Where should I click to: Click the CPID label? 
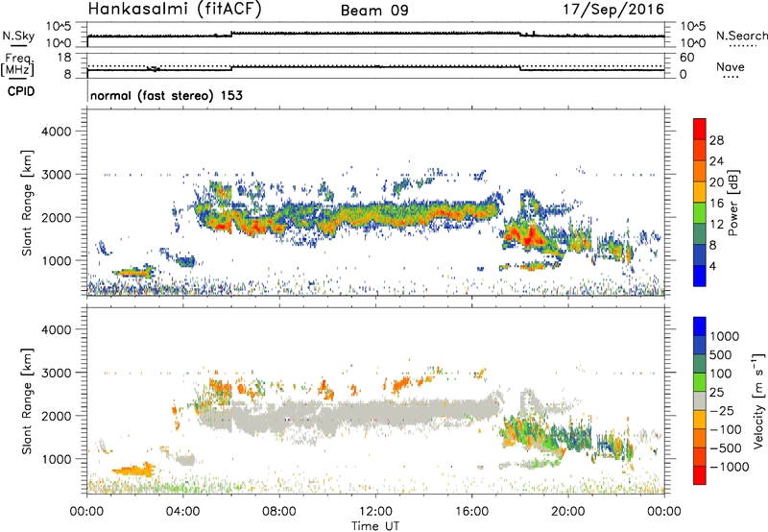[x=21, y=91]
